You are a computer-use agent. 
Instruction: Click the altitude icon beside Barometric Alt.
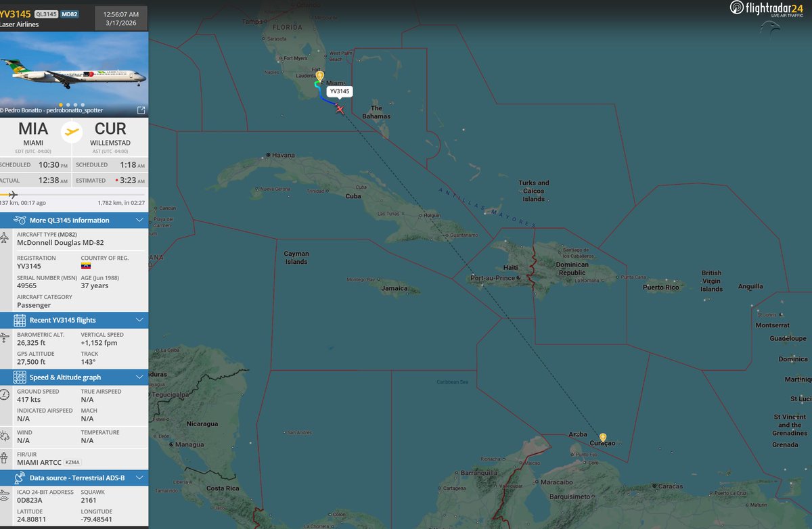pyautogui.click(x=5, y=338)
